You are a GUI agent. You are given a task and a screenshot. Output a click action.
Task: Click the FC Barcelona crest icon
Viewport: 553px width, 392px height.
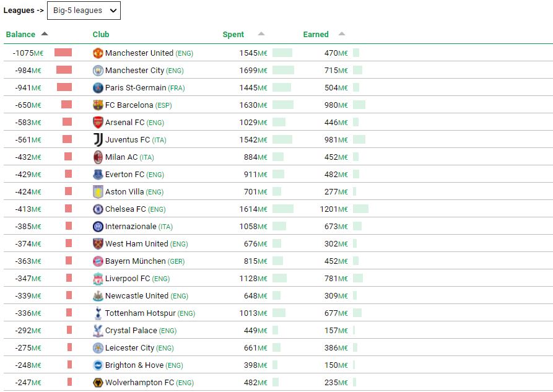[x=98, y=105]
